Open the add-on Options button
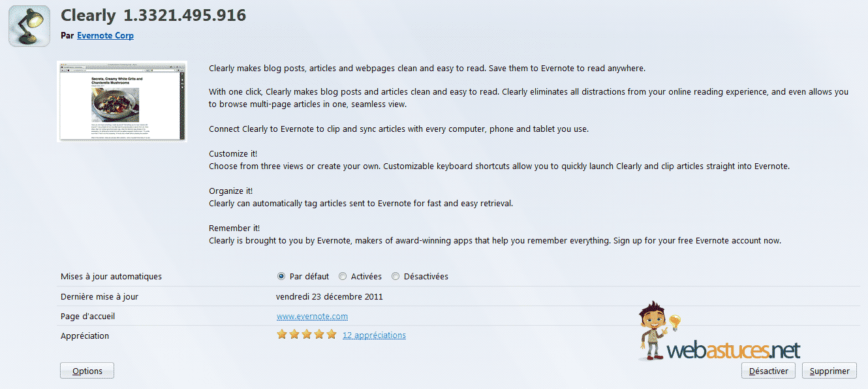 (x=87, y=371)
